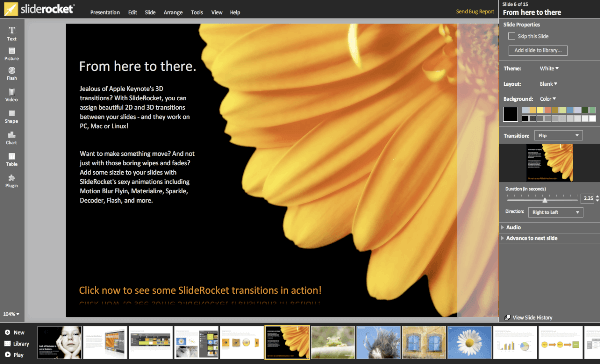Open the Theme dropdown set to White
Image resolution: width=600 pixels, height=364 pixels.
(x=549, y=68)
